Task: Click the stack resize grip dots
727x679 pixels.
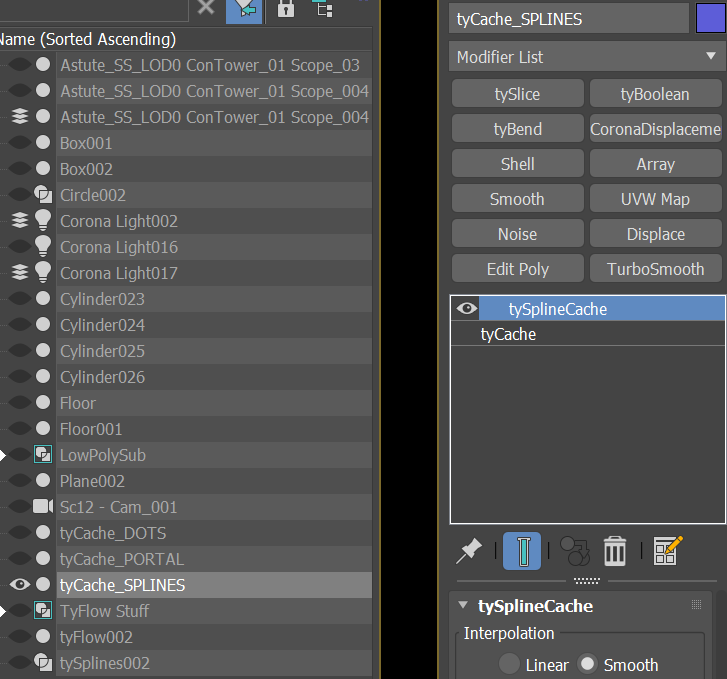Action: tap(587, 580)
